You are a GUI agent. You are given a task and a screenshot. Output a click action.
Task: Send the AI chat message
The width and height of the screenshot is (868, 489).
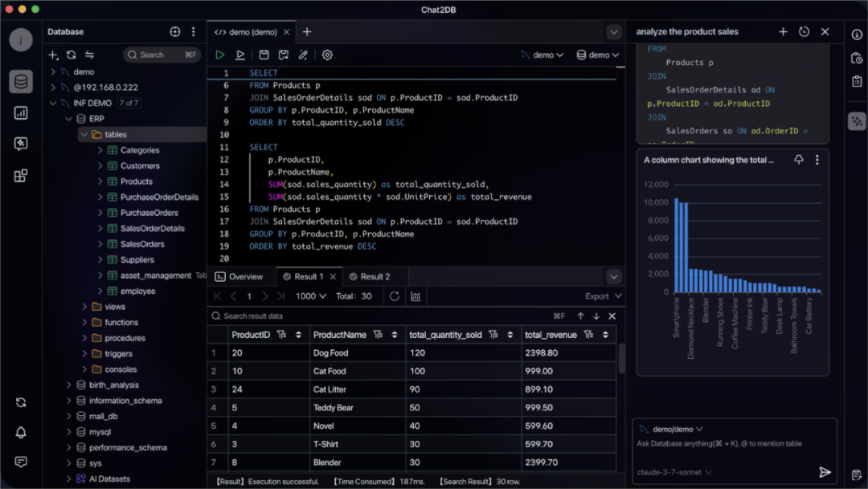coord(825,472)
